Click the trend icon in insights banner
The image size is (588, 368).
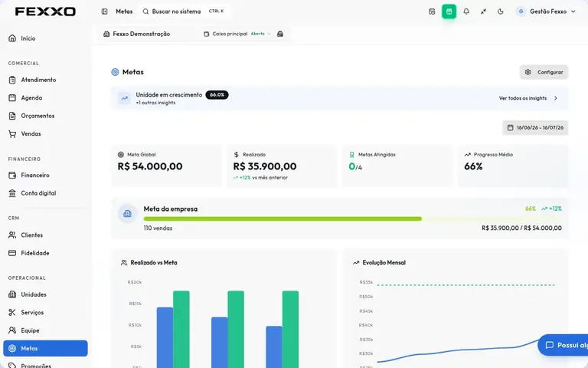tap(124, 98)
